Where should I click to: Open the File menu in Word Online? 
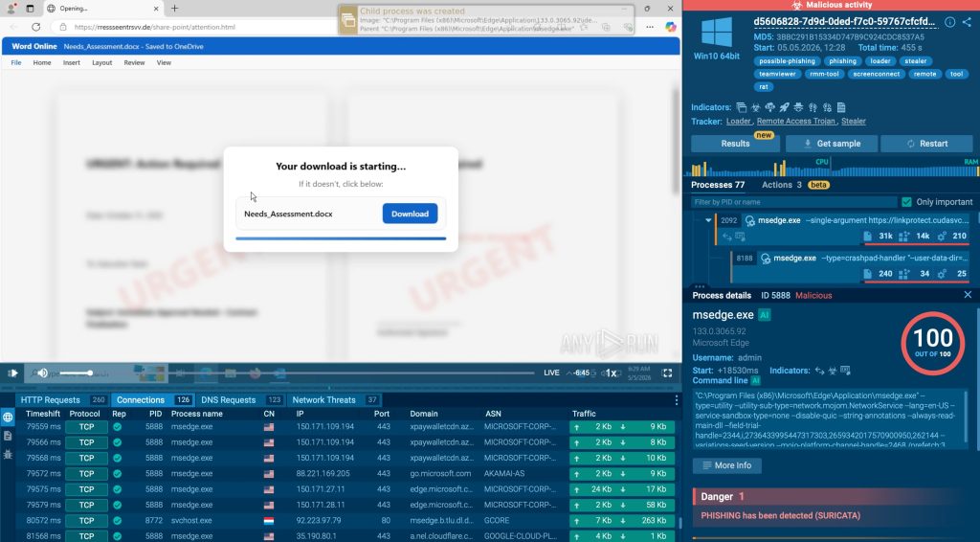pyautogui.click(x=16, y=62)
